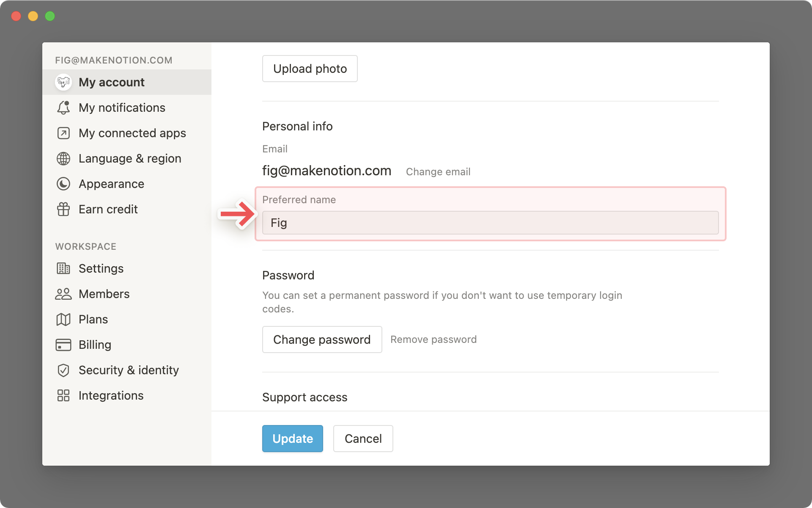
Task: Click the Integrations grid icon
Action: (63, 395)
